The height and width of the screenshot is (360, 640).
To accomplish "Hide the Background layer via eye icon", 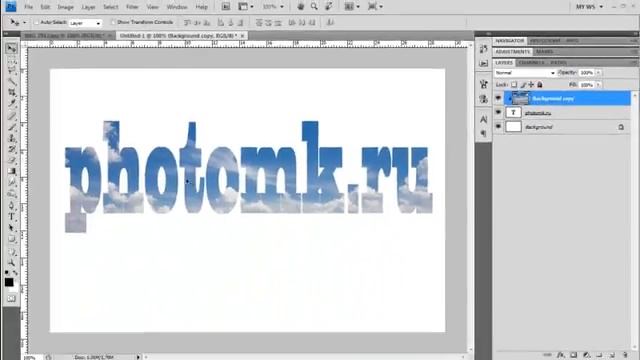I will tap(498, 127).
